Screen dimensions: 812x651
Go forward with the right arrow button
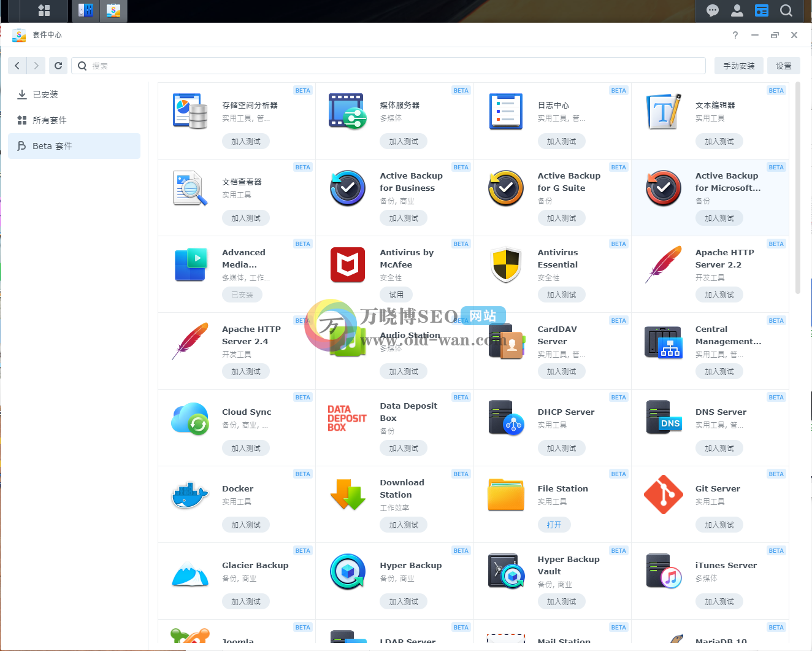[36, 66]
